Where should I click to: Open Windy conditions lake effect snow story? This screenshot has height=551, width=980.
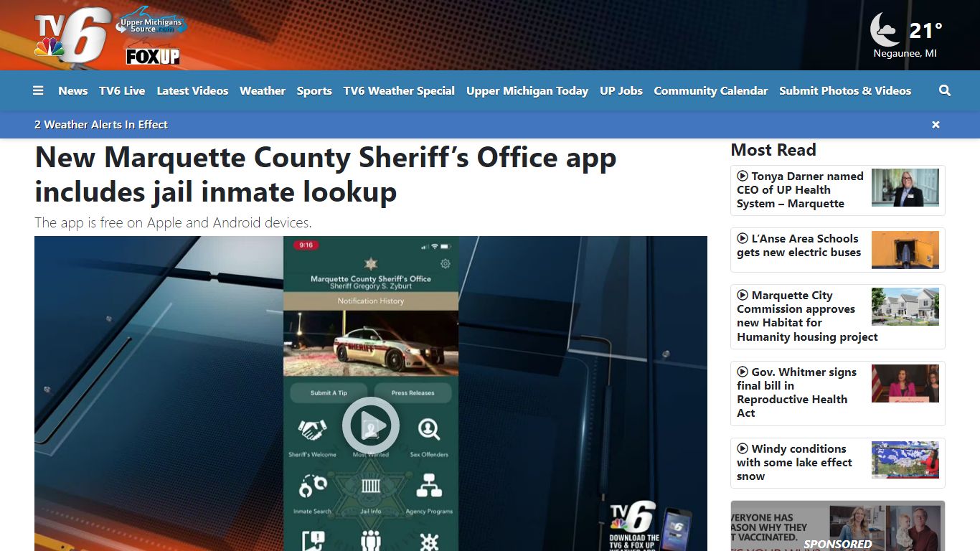tap(794, 463)
